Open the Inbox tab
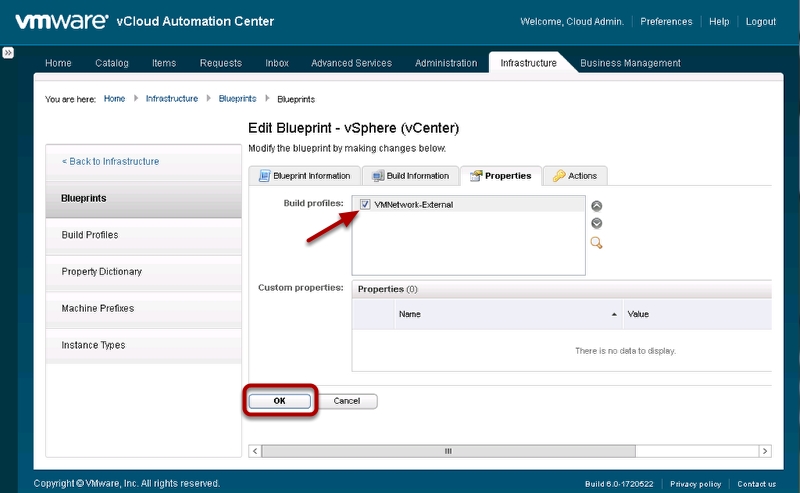The width and height of the screenshot is (800, 493). pyautogui.click(x=277, y=63)
